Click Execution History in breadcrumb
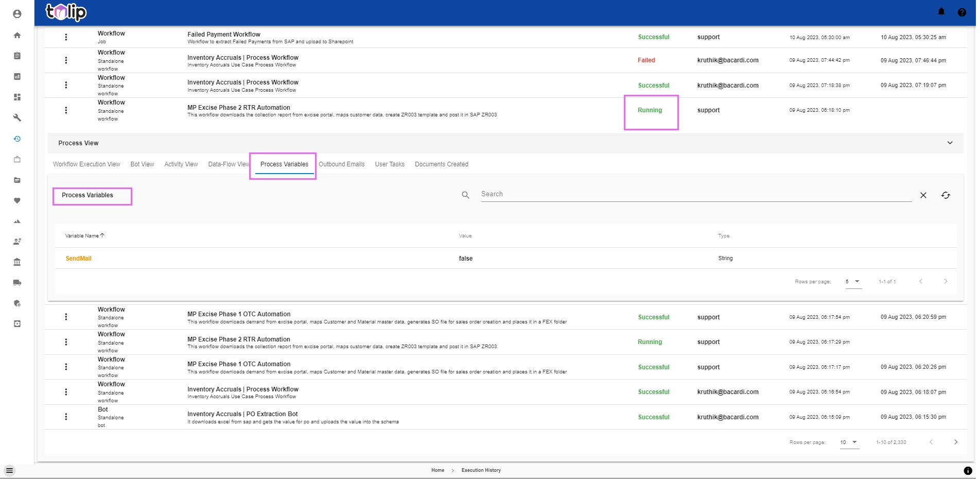The image size is (980, 479). [481, 470]
